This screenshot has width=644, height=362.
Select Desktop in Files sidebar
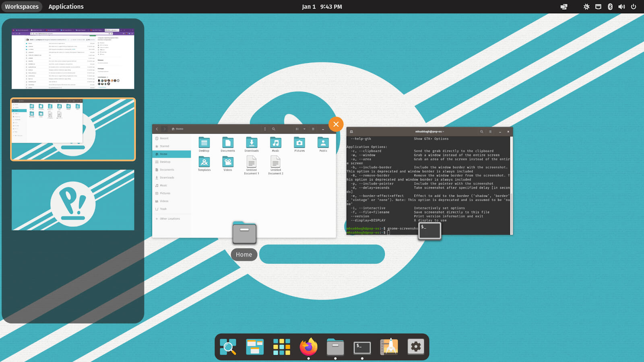tap(172, 162)
